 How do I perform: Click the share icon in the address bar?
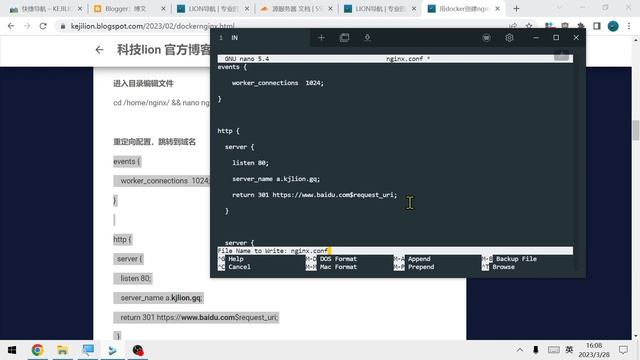513,26
